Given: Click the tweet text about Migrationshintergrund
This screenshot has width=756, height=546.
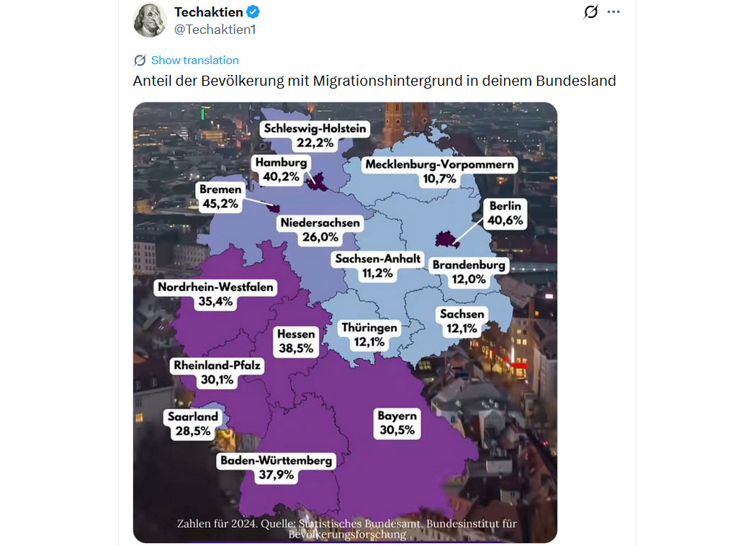Looking at the screenshot, I should click(x=374, y=81).
